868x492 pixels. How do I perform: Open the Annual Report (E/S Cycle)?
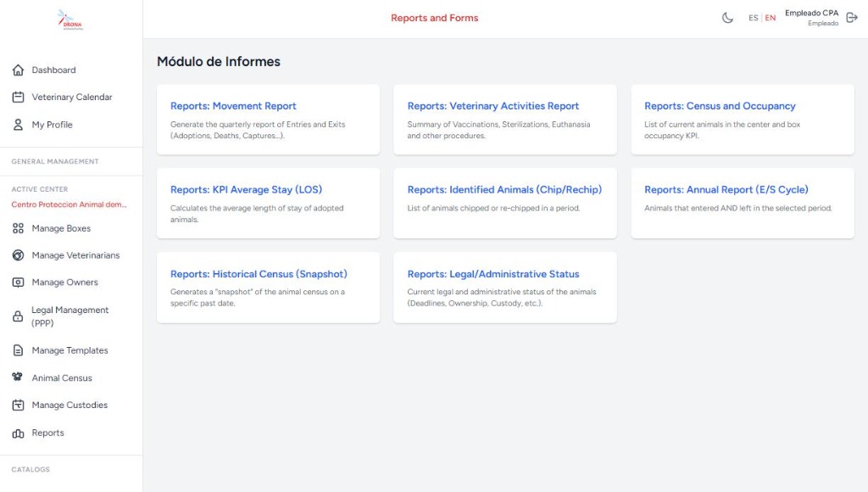point(726,189)
